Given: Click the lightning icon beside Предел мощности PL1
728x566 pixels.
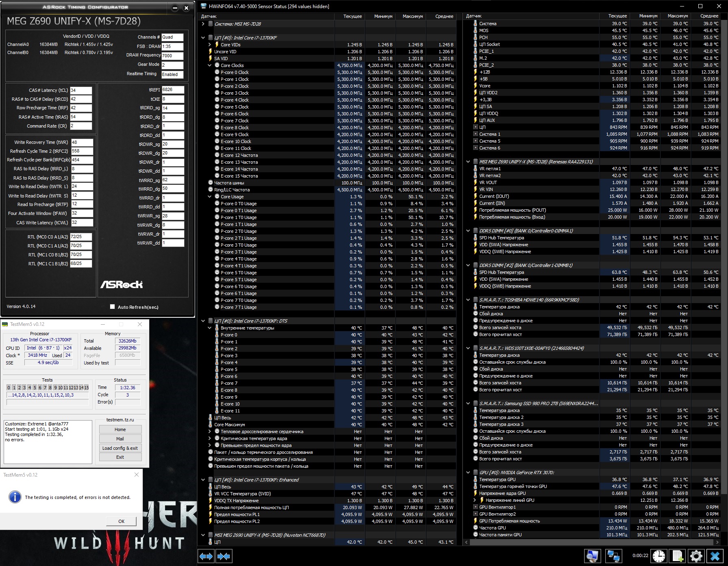Looking at the screenshot, I should point(210,514).
